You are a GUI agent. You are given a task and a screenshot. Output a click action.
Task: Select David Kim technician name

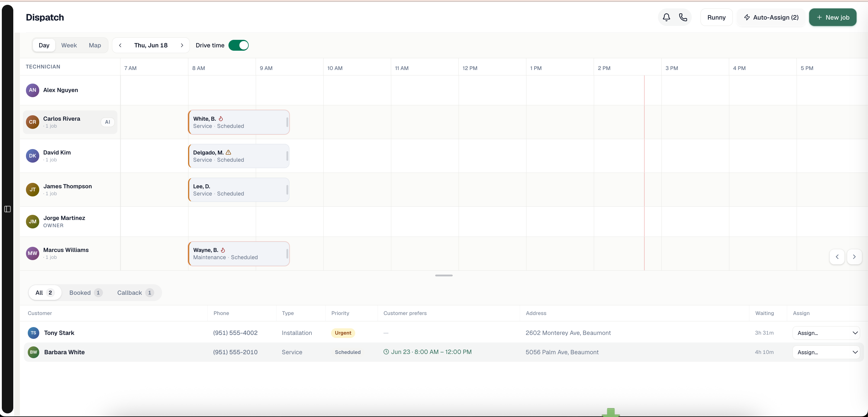click(57, 152)
